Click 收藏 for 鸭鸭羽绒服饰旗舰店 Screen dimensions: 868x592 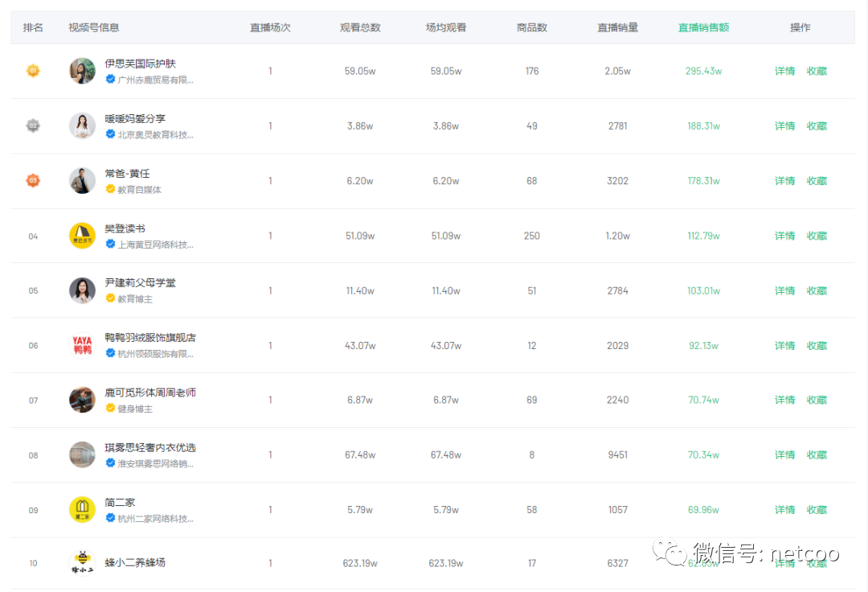[x=817, y=345]
